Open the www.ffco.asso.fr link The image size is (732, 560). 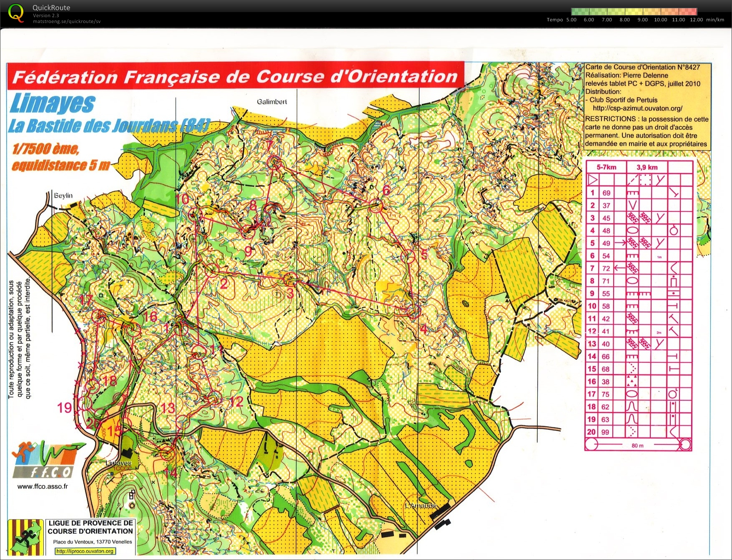click(x=43, y=486)
